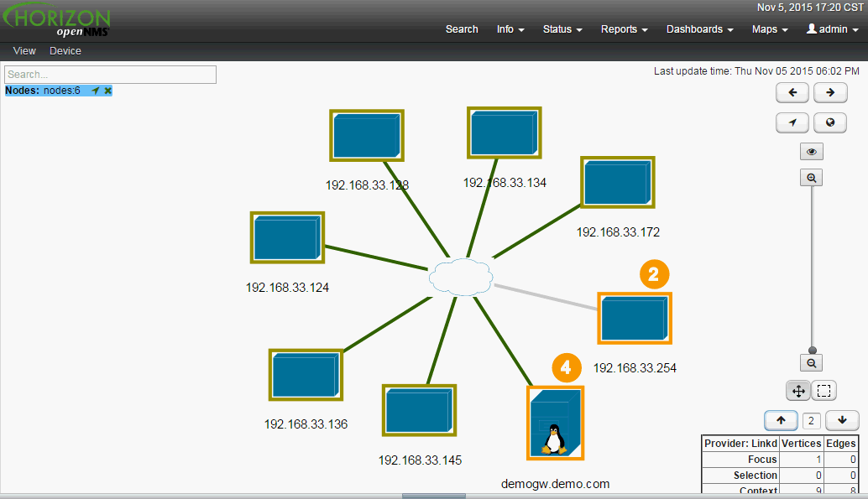The image size is (868, 499).
Task: Select the demogw.demo.com Linux node icon
Action: pyautogui.click(x=555, y=424)
